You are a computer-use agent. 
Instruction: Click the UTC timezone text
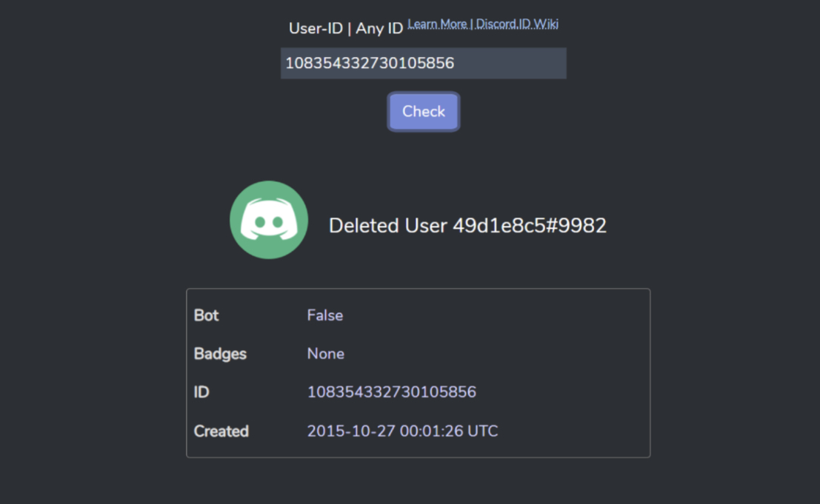coord(482,431)
